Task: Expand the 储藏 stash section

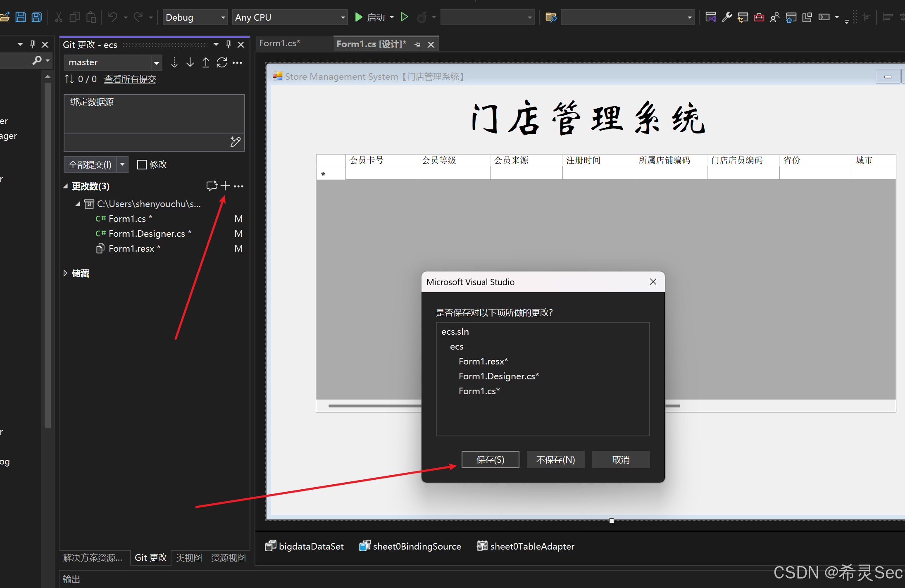Action: [65, 273]
